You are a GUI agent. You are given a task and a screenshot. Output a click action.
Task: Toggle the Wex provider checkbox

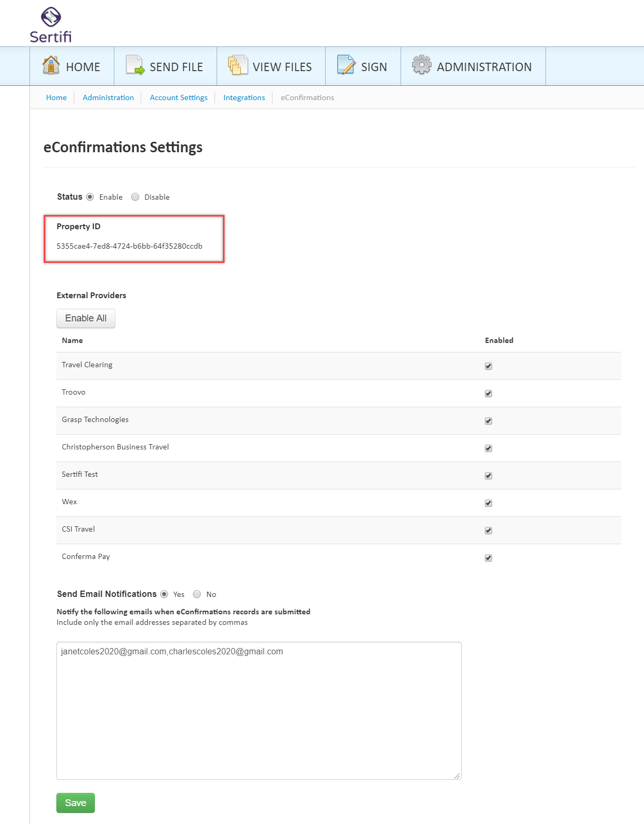coord(489,503)
